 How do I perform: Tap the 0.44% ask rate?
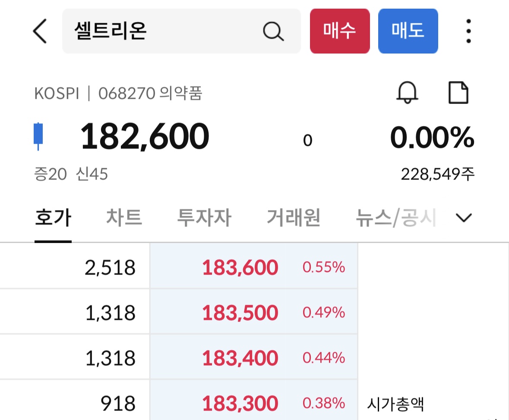tap(324, 358)
